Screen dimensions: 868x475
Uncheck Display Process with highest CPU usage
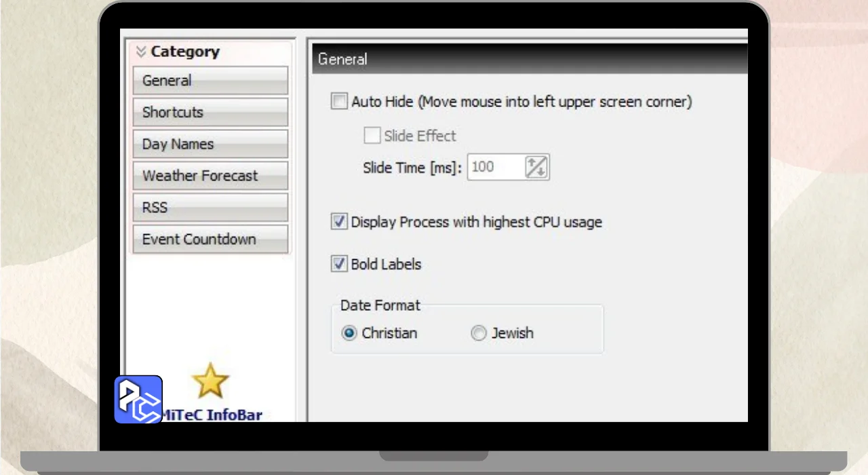point(339,222)
